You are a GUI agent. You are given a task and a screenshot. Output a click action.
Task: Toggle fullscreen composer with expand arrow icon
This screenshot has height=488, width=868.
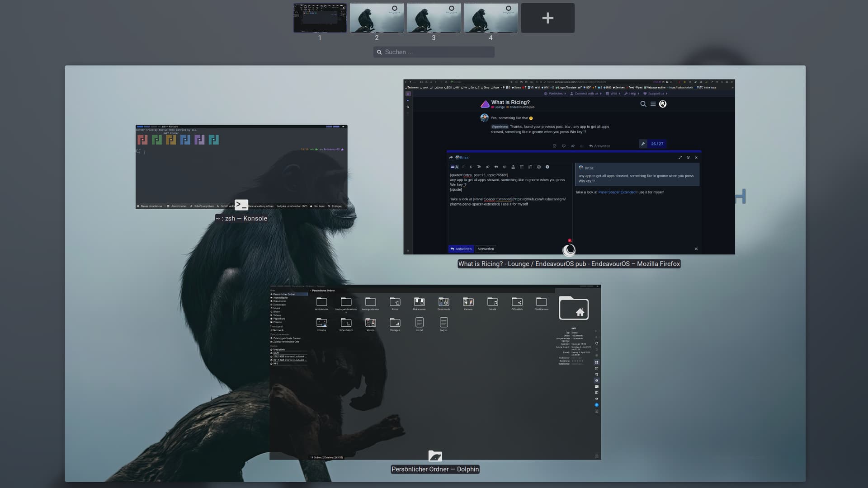(x=680, y=158)
